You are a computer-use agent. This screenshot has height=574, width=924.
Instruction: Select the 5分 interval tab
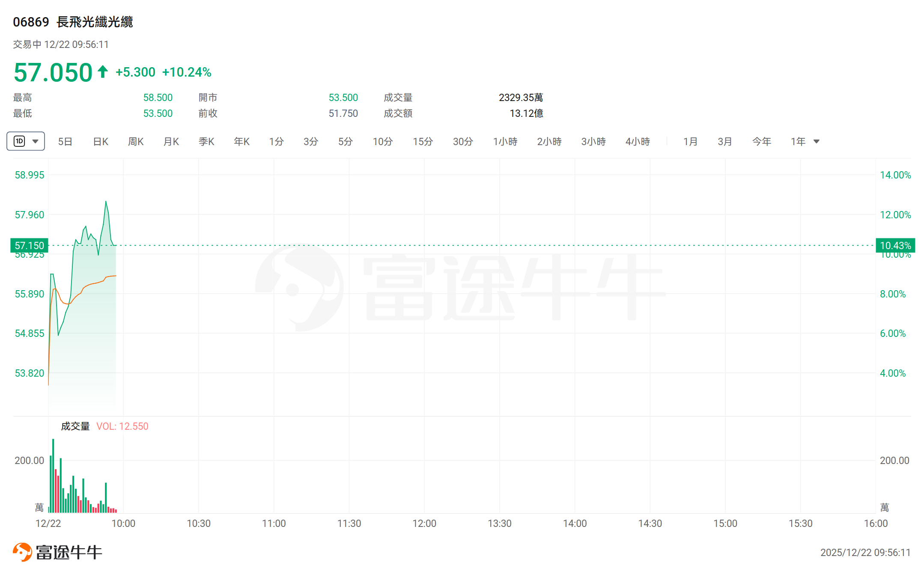345,142
